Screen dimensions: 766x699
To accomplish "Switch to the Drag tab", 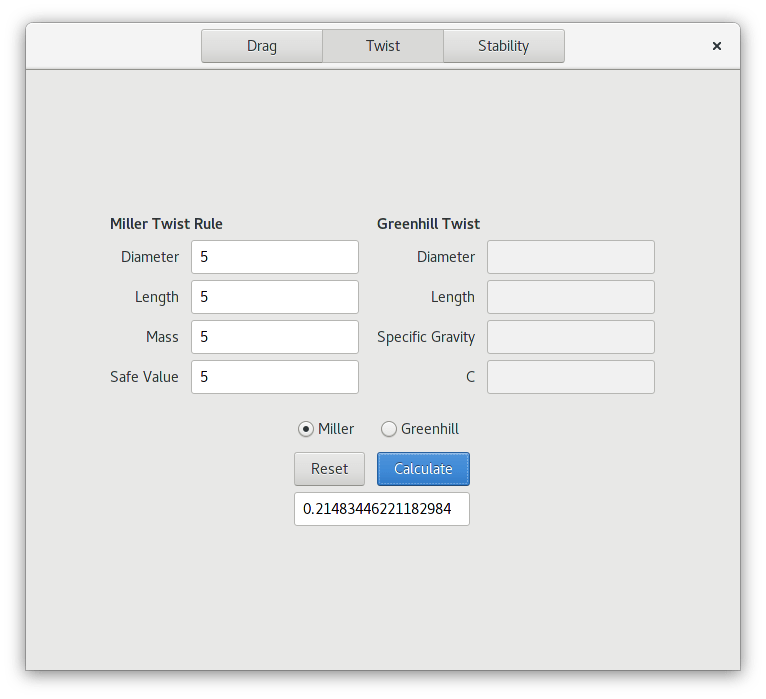I will (262, 46).
